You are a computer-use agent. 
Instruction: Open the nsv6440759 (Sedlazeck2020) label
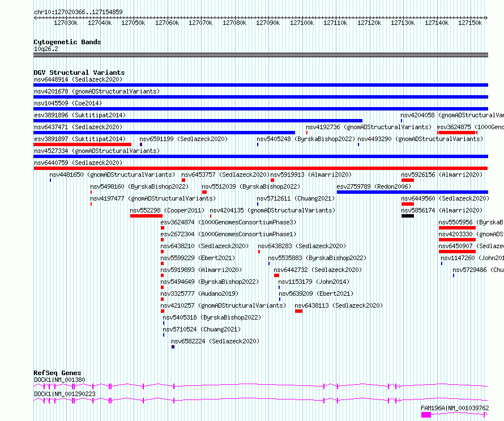78,163
